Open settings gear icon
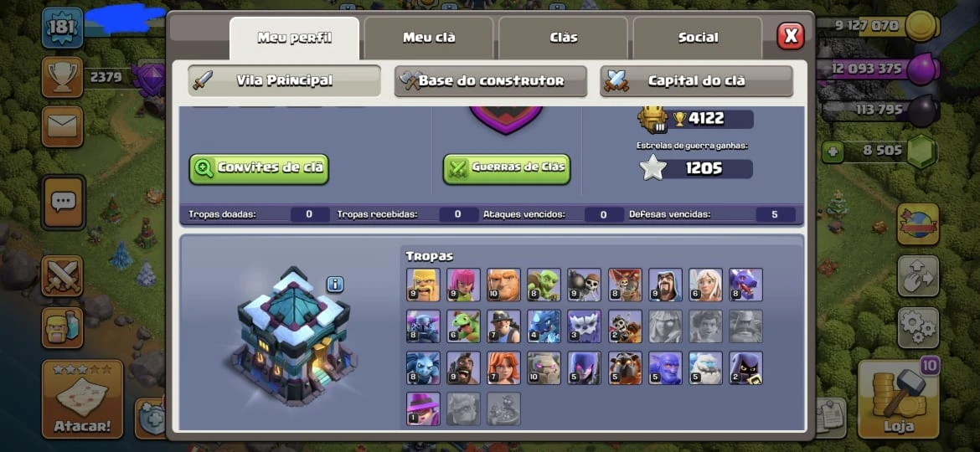Screen dimensions: 980x452 (x=918, y=328)
